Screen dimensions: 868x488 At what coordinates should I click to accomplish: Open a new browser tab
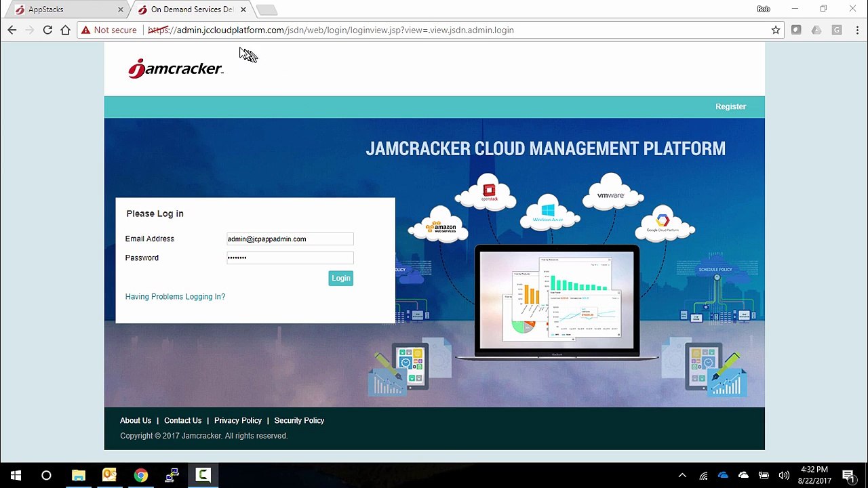[267, 9]
